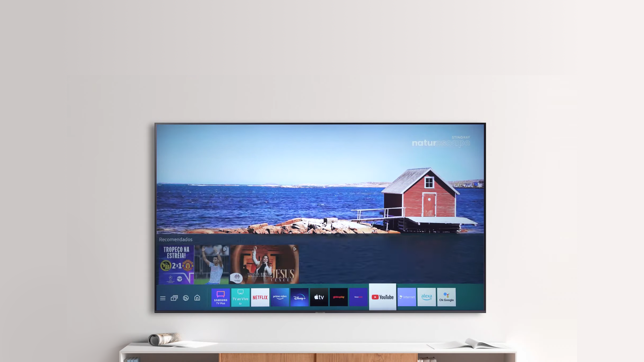Viewport: 644px width, 362px height.
Task: Open Disney+ app
Action: (x=299, y=297)
